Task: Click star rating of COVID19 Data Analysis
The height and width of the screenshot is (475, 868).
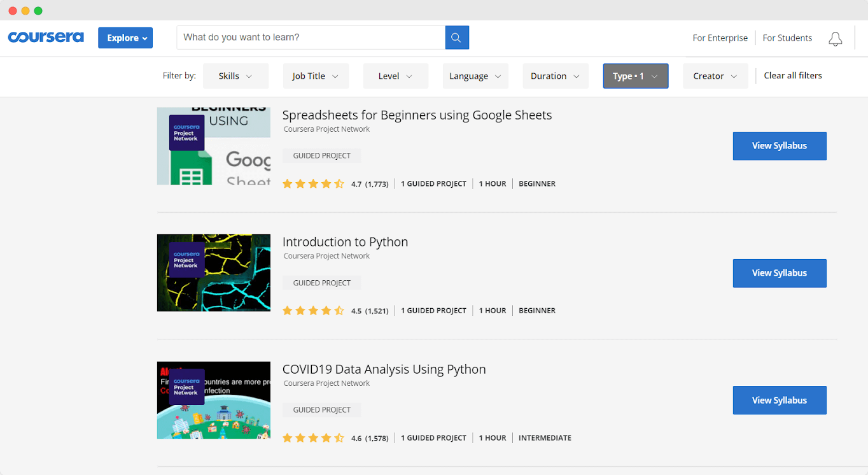Action: [313, 438]
